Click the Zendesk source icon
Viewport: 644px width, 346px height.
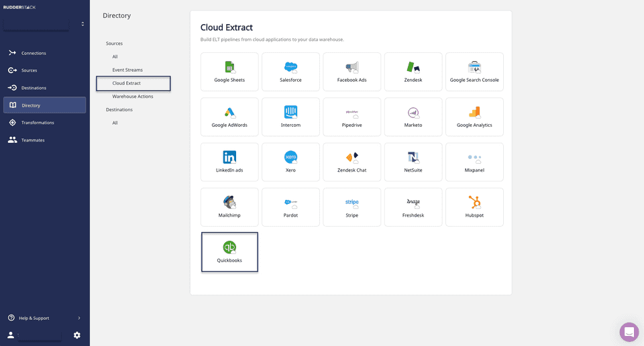click(413, 67)
